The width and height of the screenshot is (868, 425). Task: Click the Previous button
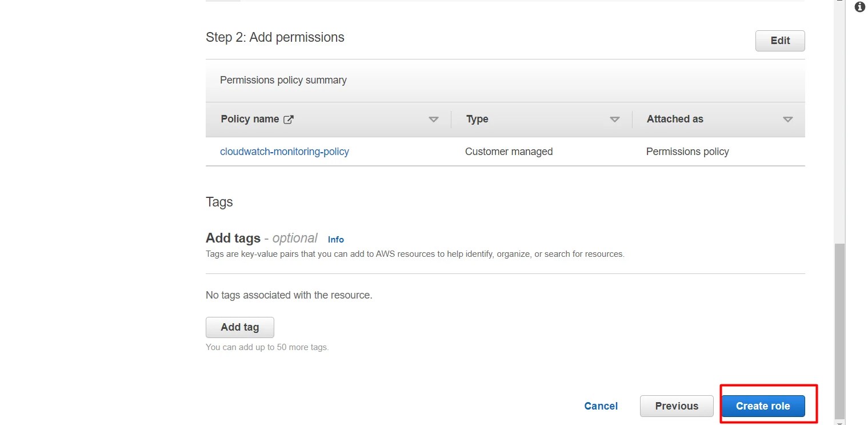(677, 406)
